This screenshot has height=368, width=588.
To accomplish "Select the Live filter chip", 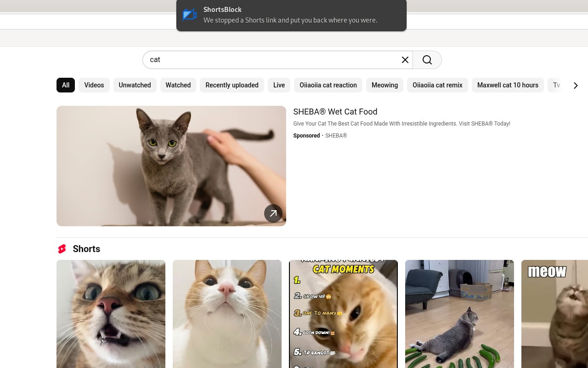I will 279,85.
